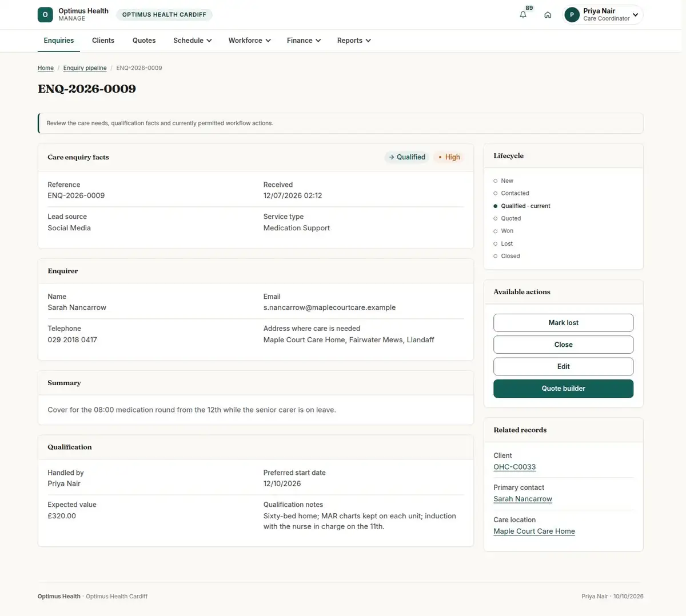The image size is (686, 616).
Task: Click the Medication Support service type
Action: tap(297, 227)
